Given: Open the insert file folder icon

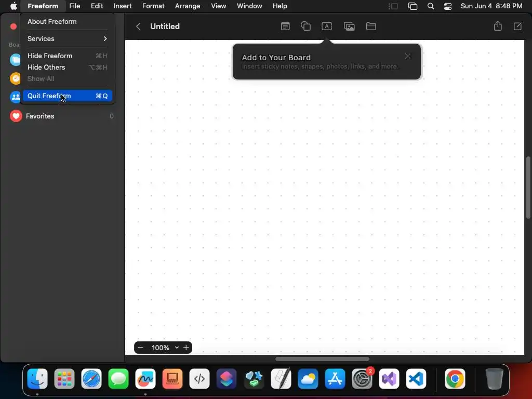Looking at the screenshot, I should tap(371, 26).
